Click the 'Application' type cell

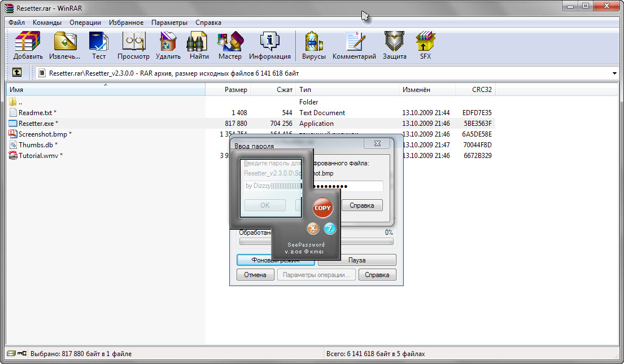(316, 124)
